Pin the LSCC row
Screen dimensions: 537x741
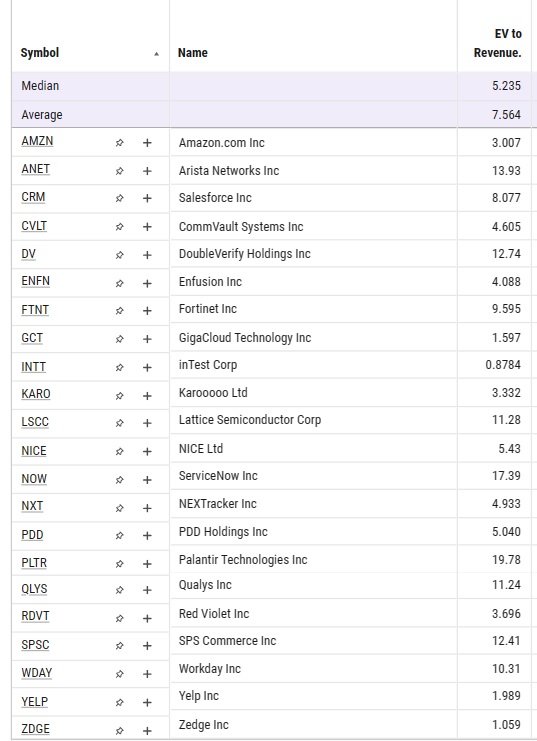[x=120, y=423]
